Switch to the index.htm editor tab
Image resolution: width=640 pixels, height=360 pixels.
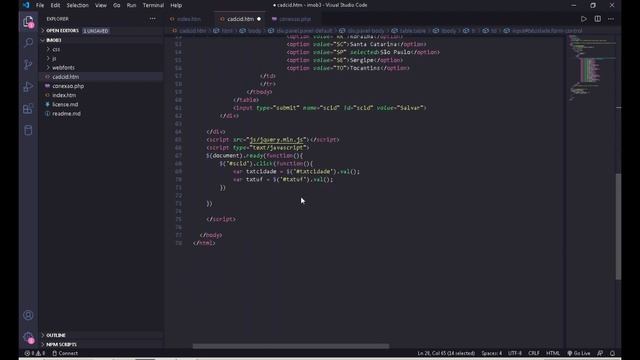click(x=189, y=19)
